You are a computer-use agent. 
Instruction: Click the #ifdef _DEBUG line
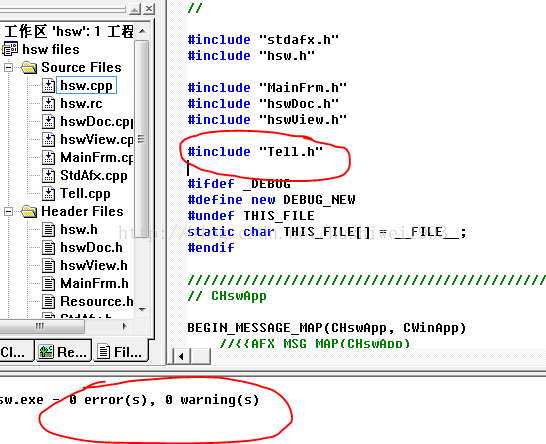click(x=239, y=184)
